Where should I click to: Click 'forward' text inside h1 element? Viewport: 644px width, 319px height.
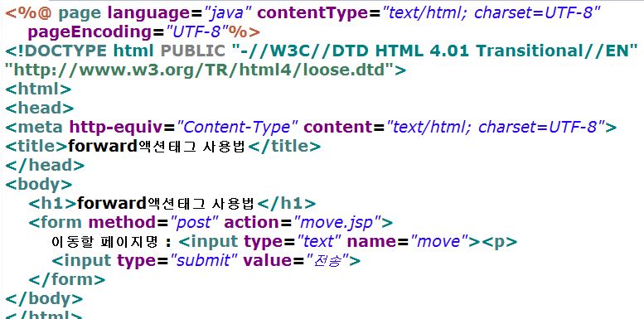click(112, 203)
